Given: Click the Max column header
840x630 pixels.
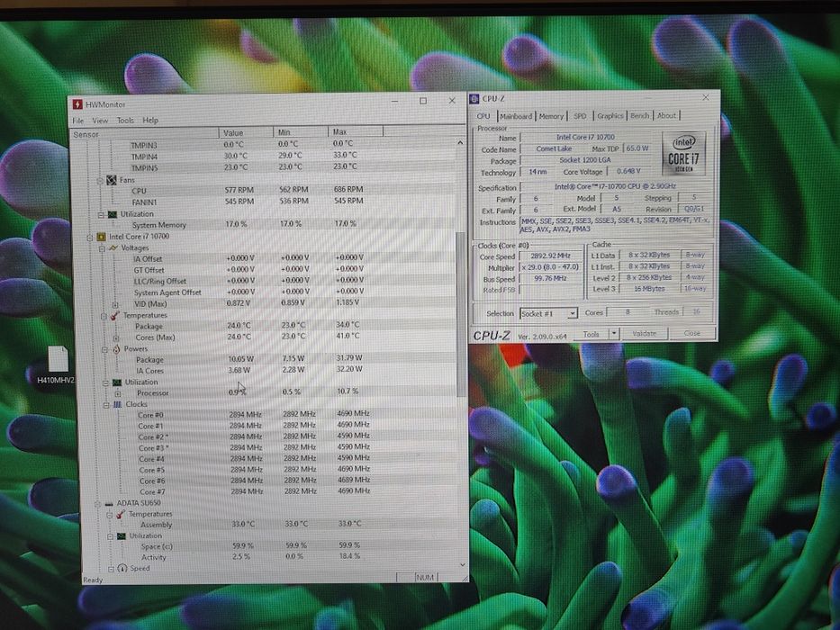Looking at the screenshot, I should (356, 131).
